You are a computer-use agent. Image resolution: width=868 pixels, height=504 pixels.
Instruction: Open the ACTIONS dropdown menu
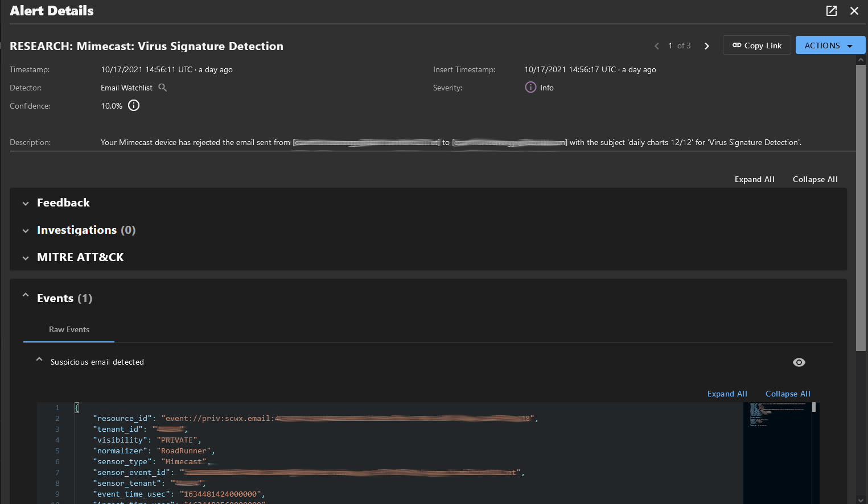(830, 46)
